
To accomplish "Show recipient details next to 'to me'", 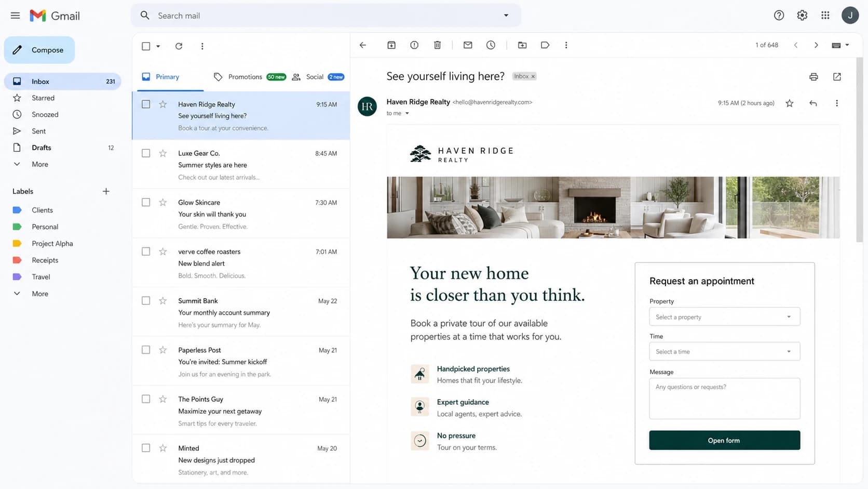I will click(x=407, y=113).
